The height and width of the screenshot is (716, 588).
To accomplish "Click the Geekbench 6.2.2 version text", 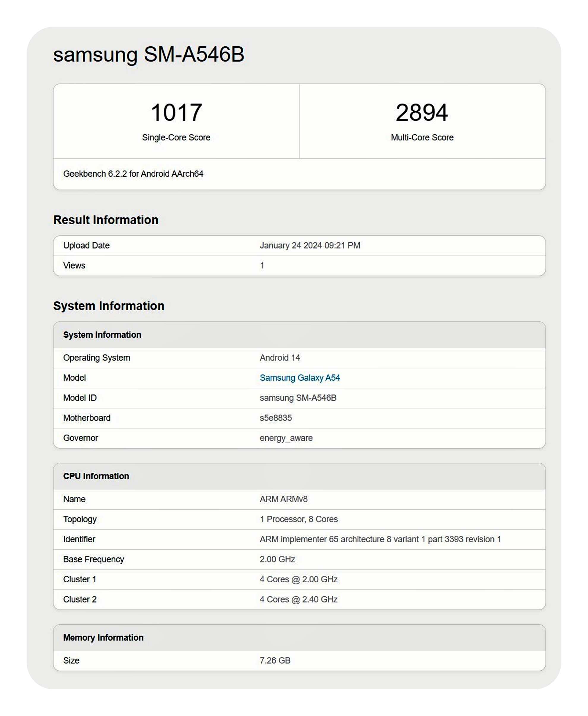I will 133,174.
